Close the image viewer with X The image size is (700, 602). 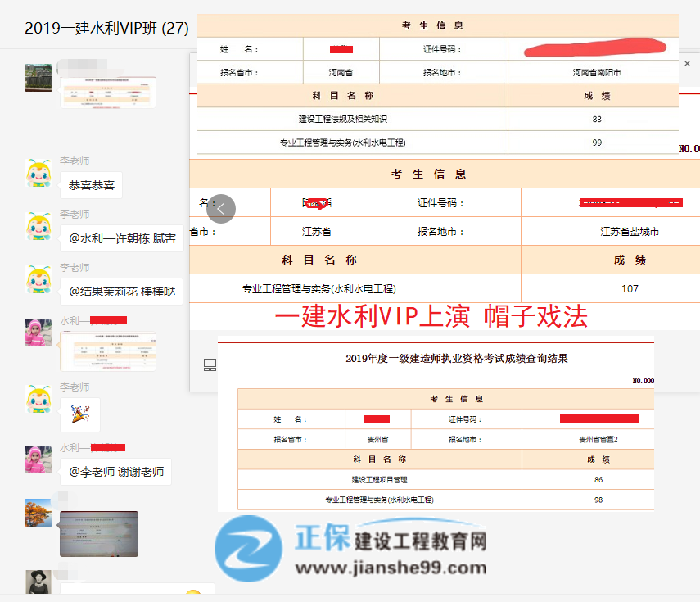[686, 64]
